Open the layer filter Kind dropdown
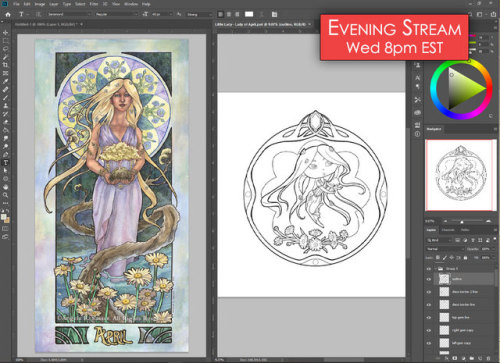 (439, 240)
